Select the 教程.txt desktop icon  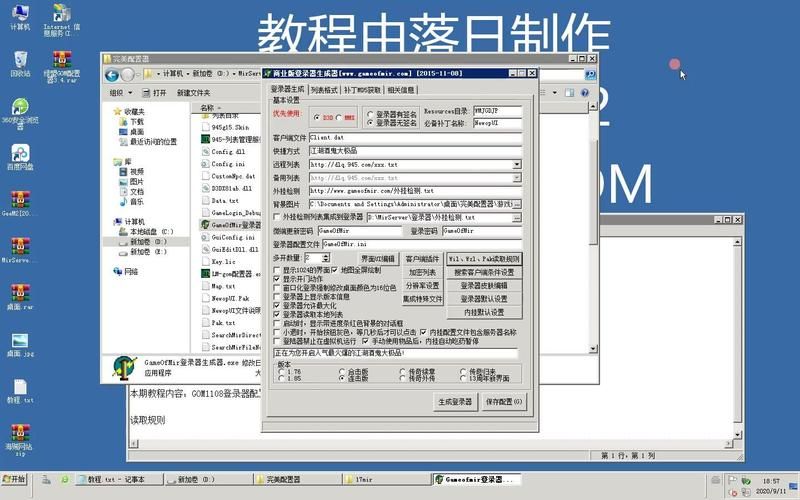tap(20, 391)
